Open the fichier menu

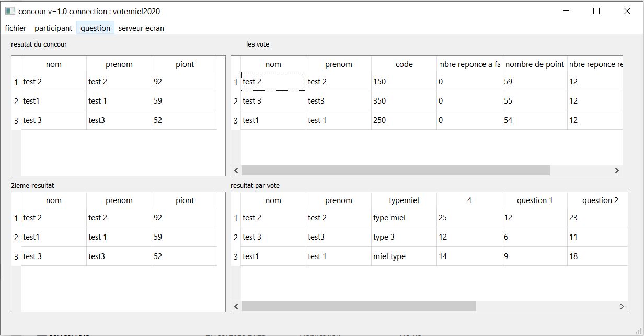15,28
